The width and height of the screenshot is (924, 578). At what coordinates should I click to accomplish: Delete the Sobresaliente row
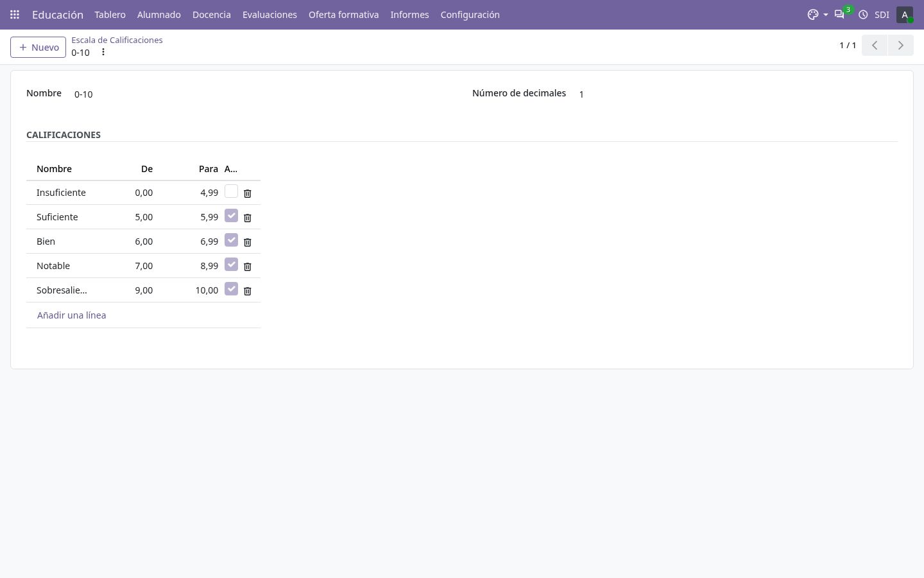[x=248, y=291]
